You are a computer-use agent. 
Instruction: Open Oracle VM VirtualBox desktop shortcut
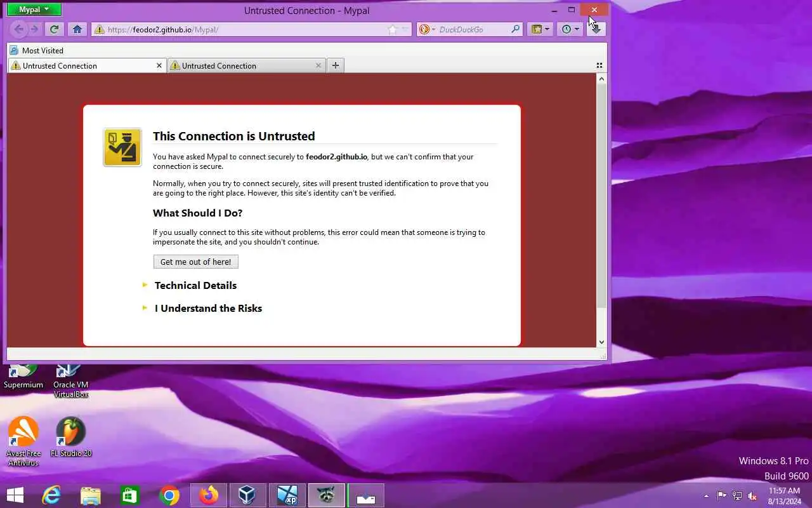[70, 380]
